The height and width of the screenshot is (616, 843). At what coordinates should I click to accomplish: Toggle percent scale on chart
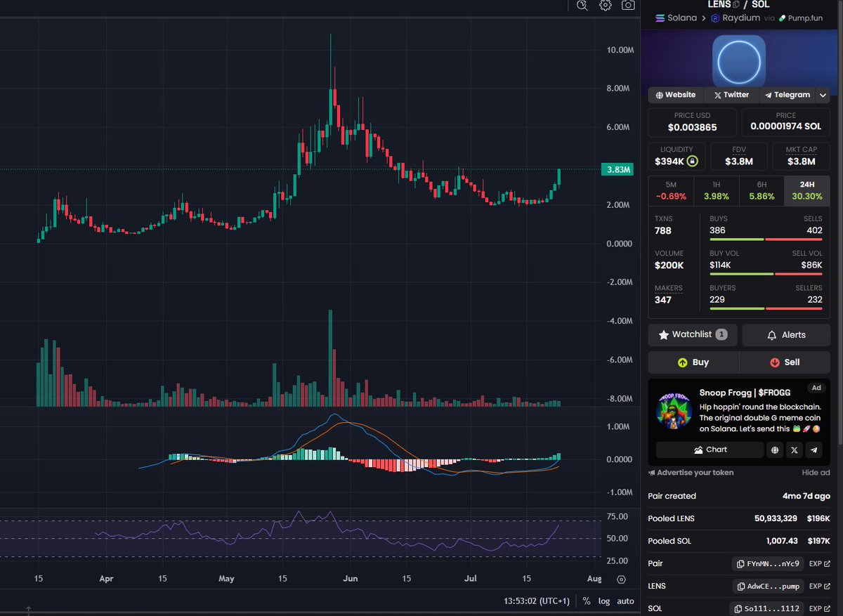click(x=587, y=601)
